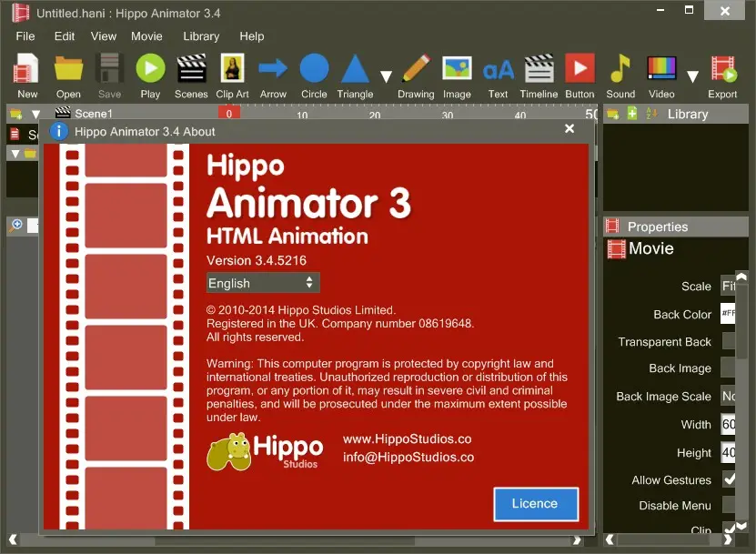Minimize the Hippo Animator window
Viewport: 756px width, 554px height.
660,10
